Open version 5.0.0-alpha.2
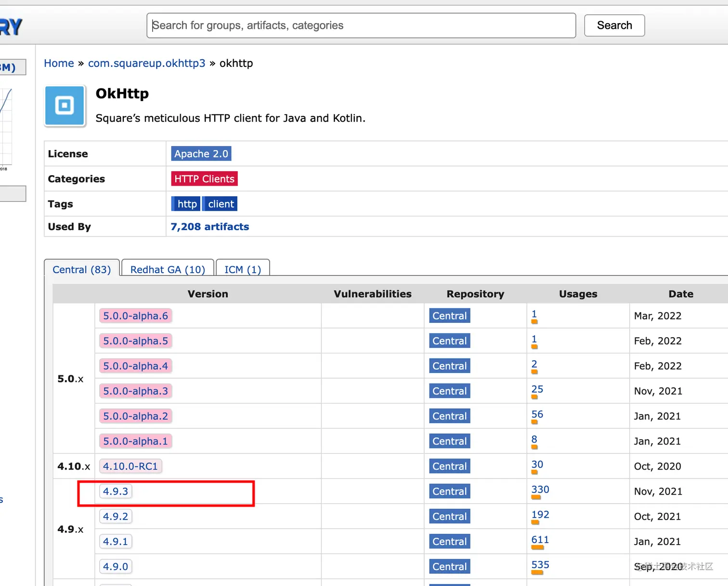This screenshot has width=728, height=586. (135, 416)
